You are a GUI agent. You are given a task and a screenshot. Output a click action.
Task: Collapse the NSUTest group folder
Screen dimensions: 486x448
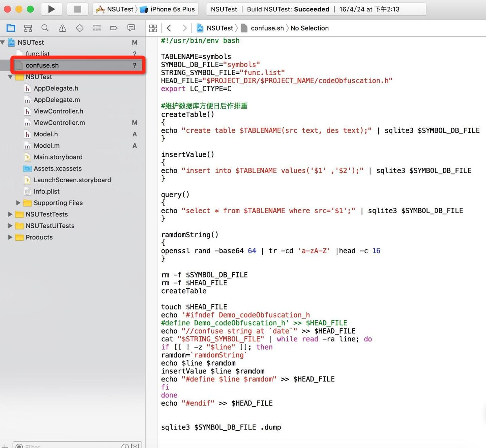pyautogui.click(x=10, y=77)
